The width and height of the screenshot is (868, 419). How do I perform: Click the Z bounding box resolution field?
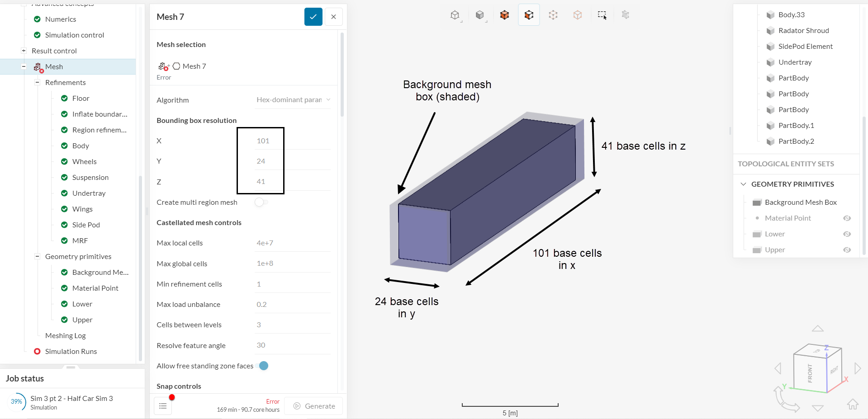click(293, 181)
